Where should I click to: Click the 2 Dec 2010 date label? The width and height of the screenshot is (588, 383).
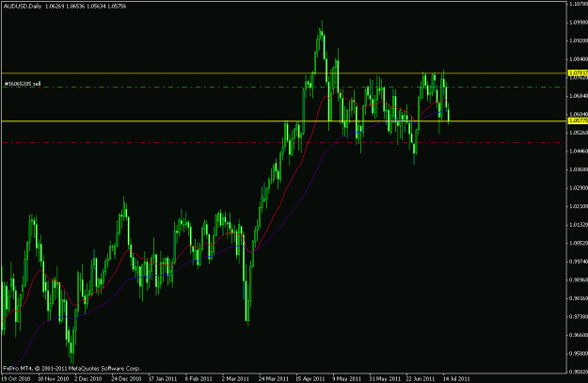click(88, 378)
